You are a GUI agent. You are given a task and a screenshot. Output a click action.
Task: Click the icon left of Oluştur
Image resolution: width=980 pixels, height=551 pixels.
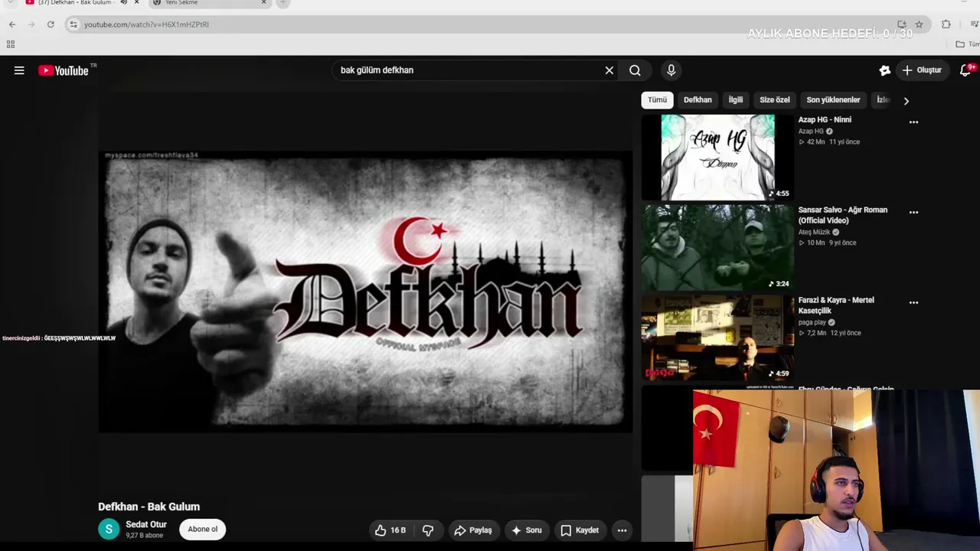point(885,70)
